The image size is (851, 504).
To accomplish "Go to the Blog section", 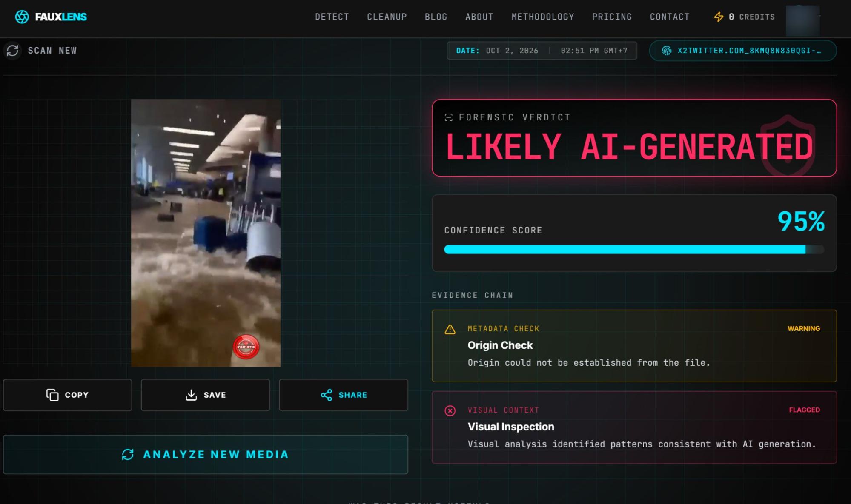I will [x=436, y=17].
